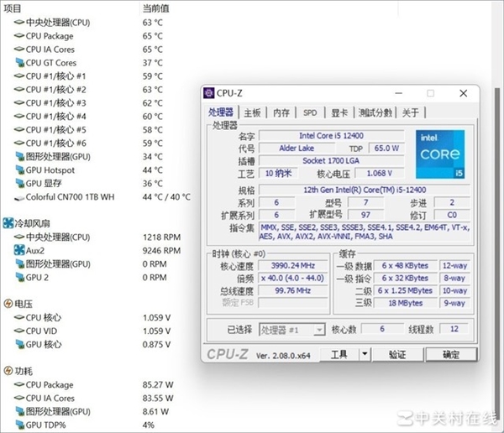Image resolution: width=504 pixels, height=433 pixels.
Task: Click the 确定 (OK) button
Action: (x=451, y=355)
